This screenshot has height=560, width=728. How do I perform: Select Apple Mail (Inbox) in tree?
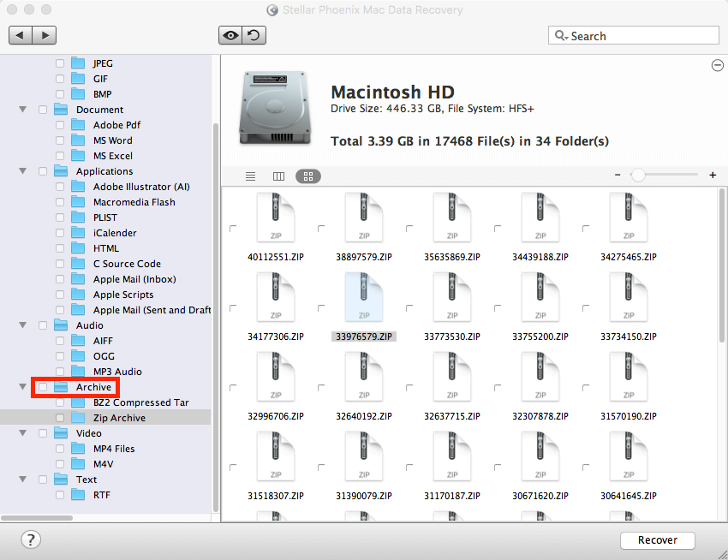pyautogui.click(x=134, y=279)
